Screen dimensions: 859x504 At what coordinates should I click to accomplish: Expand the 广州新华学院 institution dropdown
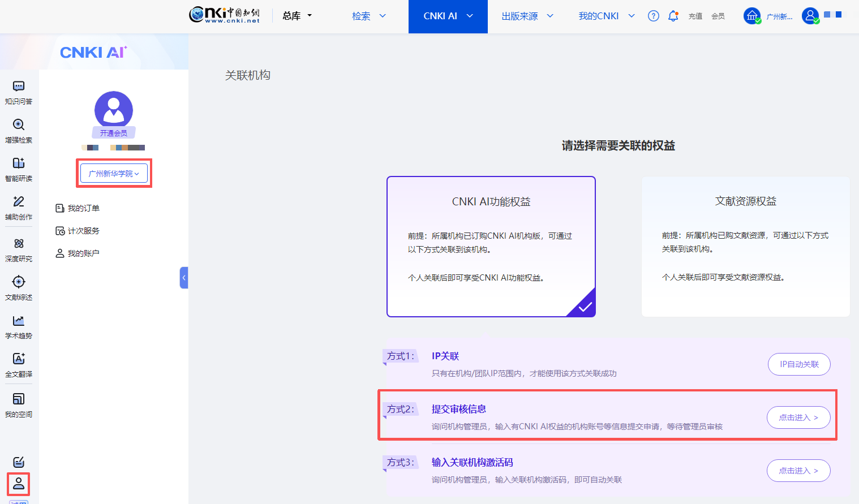114,174
